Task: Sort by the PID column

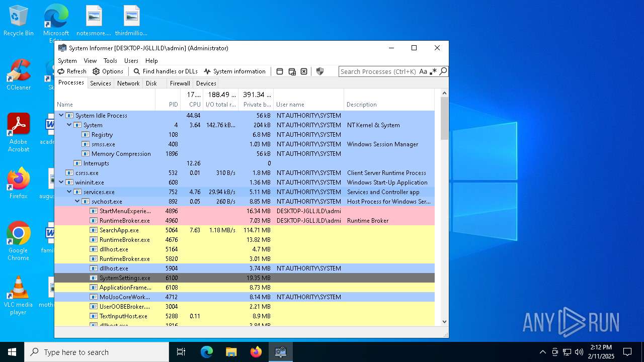Action: [x=168, y=100]
